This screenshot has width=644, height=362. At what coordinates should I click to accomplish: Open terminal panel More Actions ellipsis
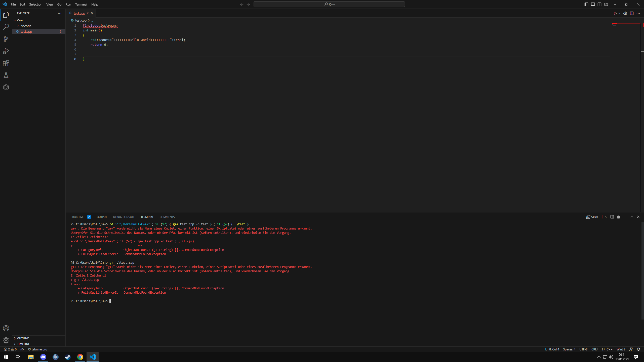[625, 217]
